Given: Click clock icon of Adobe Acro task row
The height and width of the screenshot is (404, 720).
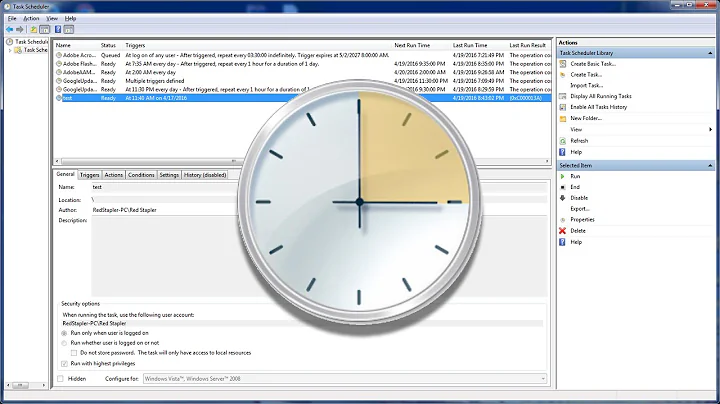Looking at the screenshot, I should pyautogui.click(x=59, y=55).
